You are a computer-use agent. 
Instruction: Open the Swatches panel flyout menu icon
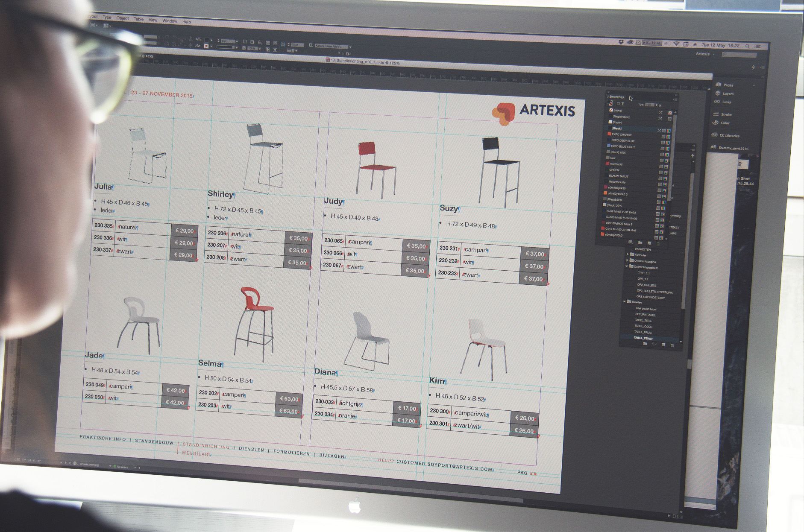675,99
